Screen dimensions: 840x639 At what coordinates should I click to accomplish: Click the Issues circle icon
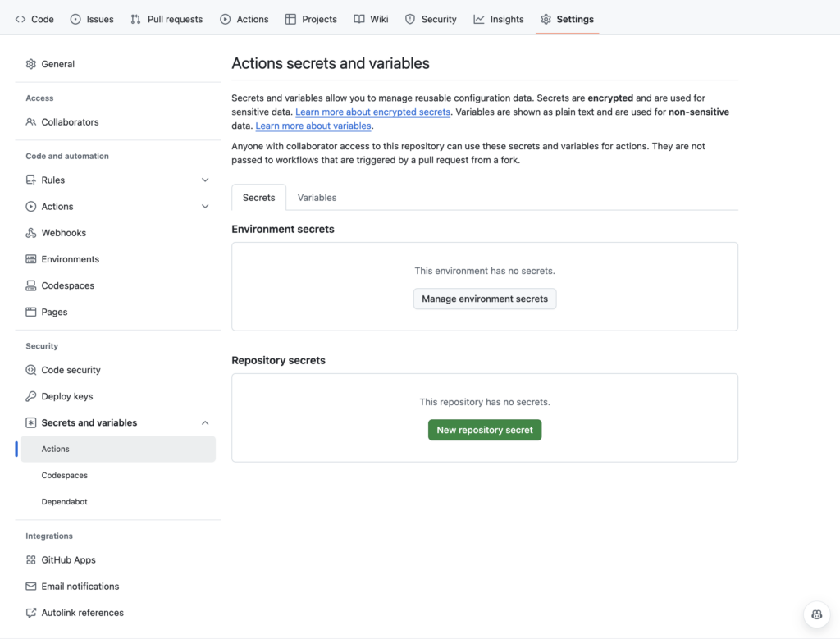[x=75, y=20]
